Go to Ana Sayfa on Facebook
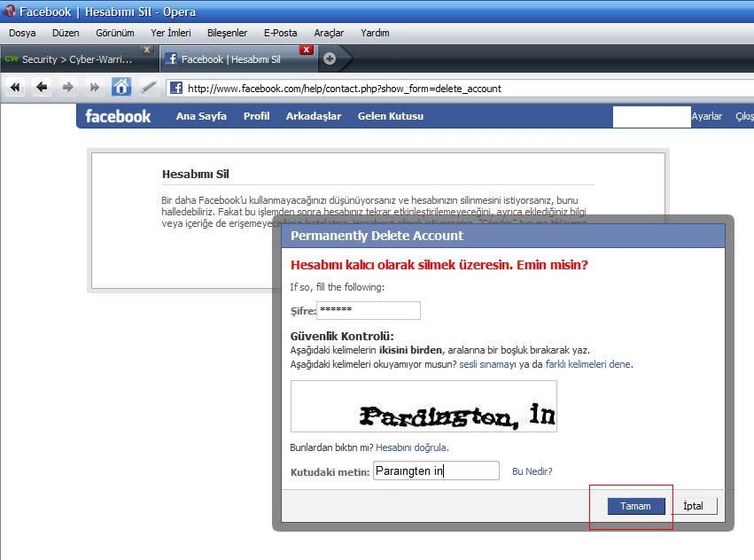This screenshot has height=560, width=754. coord(201,116)
